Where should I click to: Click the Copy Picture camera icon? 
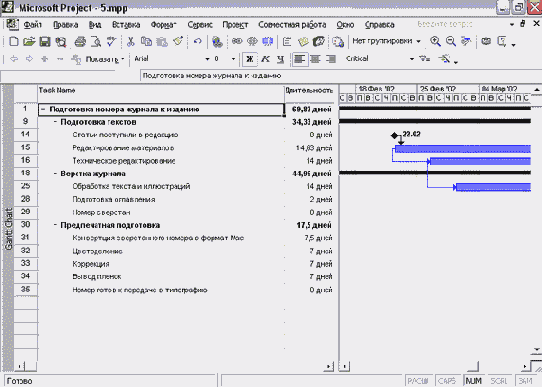[x=486, y=42]
